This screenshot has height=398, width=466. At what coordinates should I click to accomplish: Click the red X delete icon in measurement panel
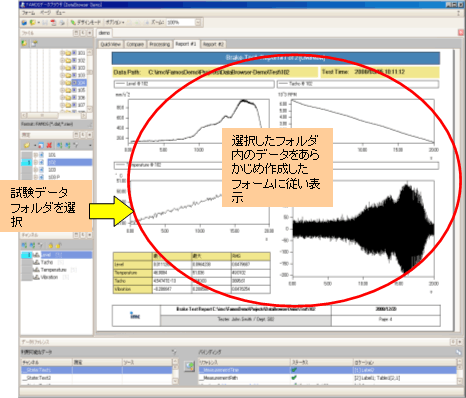pyautogui.click(x=49, y=145)
